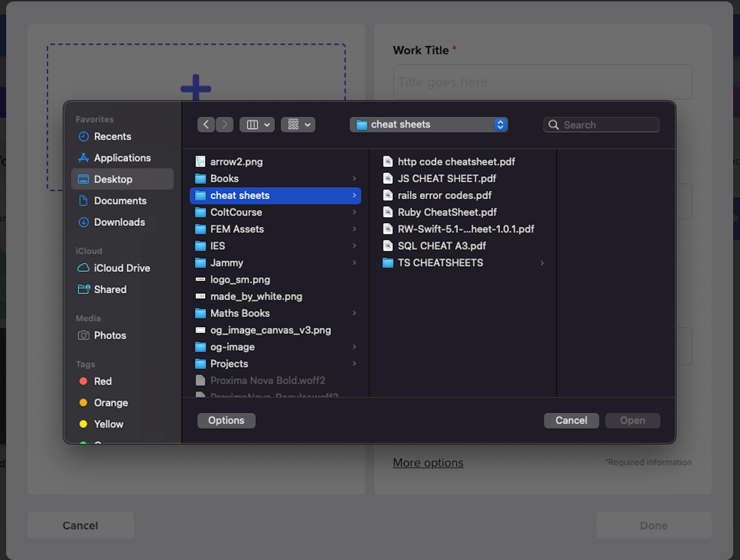Open the item grouping dropdown
Screen dimensions: 740x560
[x=298, y=125]
